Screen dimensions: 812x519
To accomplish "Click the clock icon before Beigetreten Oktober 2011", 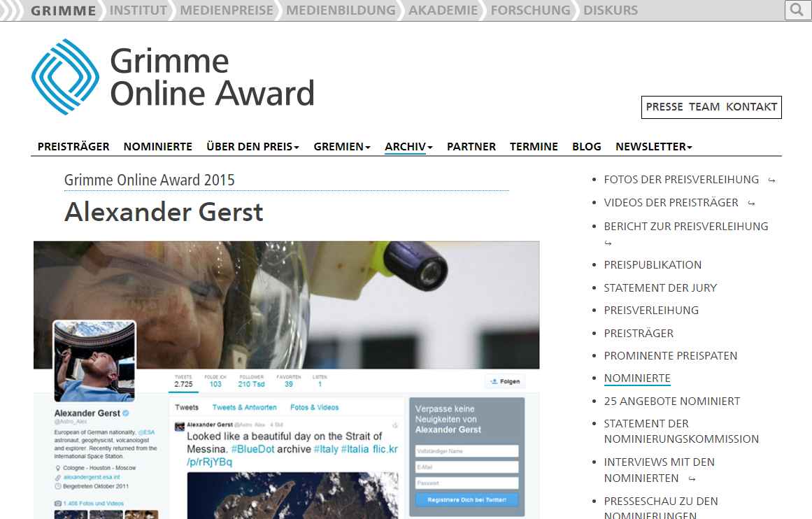I will (x=58, y=486).
